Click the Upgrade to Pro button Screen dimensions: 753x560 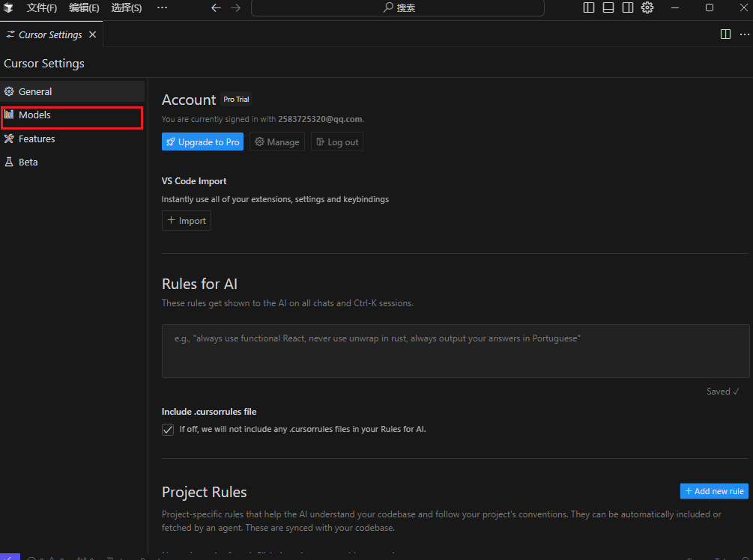(202, 142)
